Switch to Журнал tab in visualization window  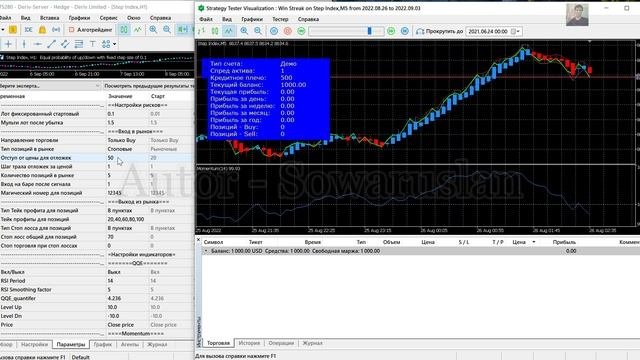click(312, 343)
